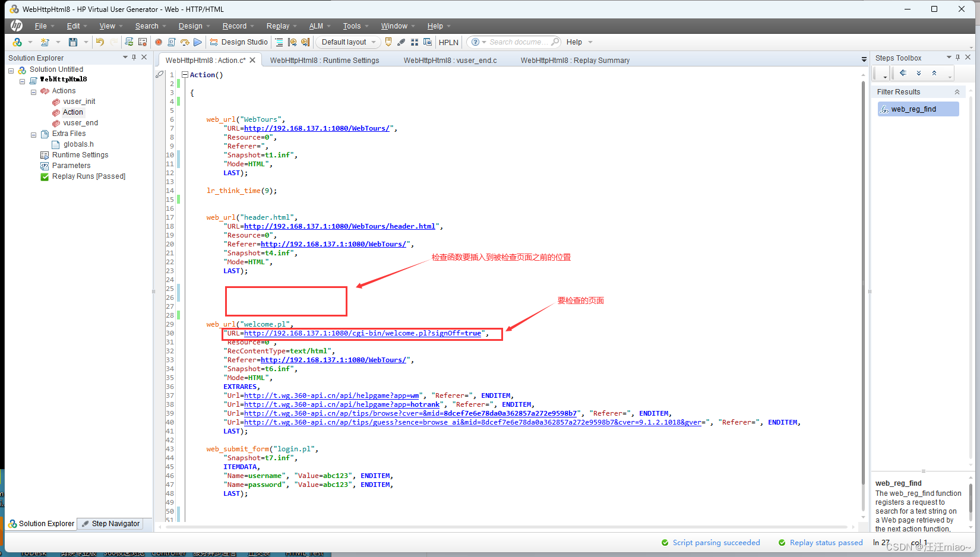
Task: Open the editor tab list dropdown arrow
Action: point(864,60)
